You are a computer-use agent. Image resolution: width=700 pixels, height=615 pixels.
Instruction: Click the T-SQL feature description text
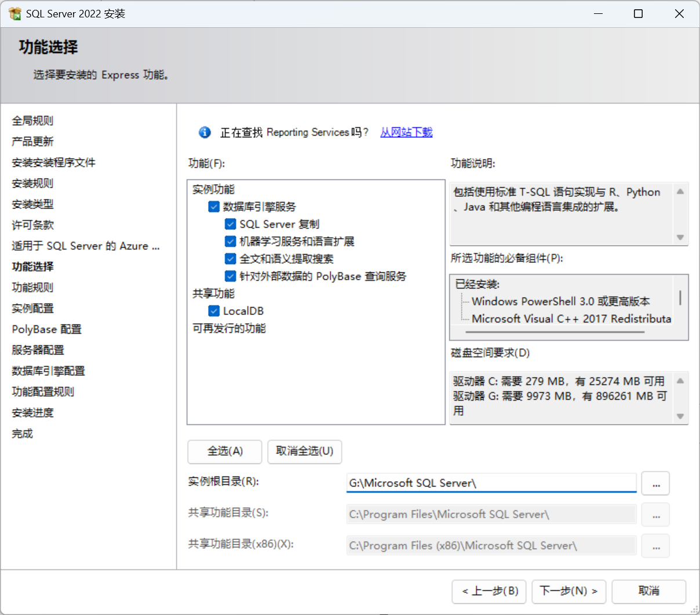click(557, 199)
